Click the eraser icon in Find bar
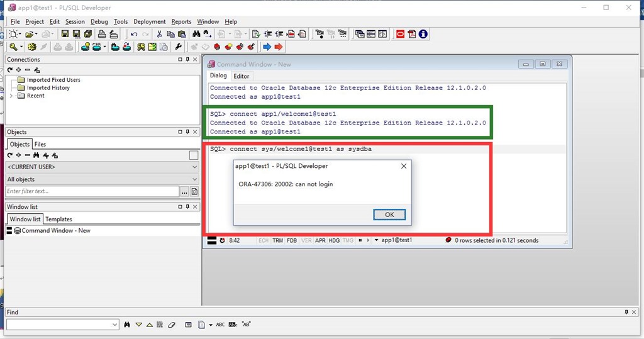 point(172,325)
